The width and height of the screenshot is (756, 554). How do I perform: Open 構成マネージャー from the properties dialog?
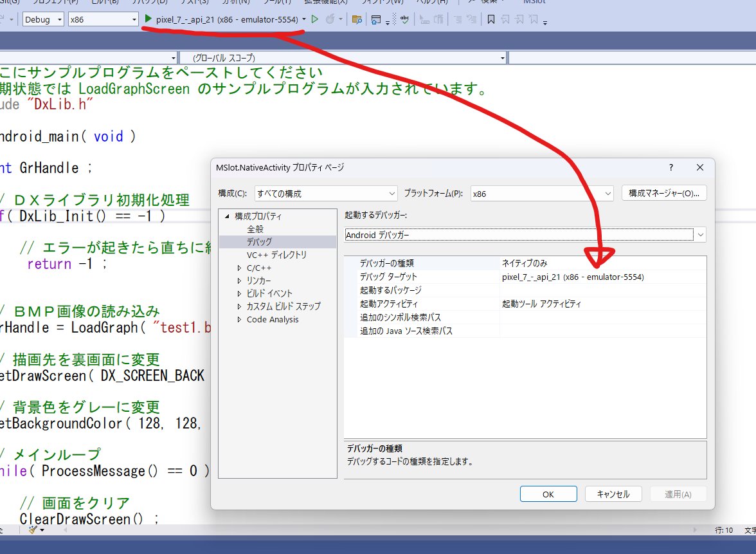click(x=663, y=192)
